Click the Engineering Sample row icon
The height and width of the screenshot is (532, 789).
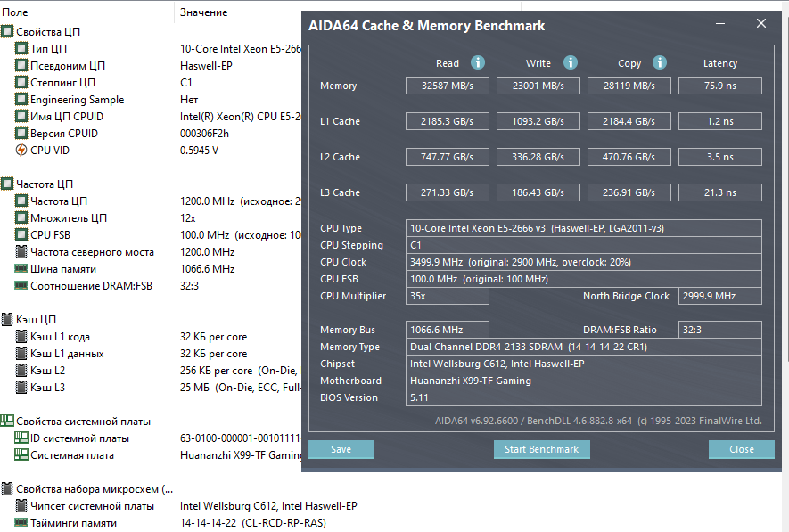pyautogui.click(x=21, y=100)
